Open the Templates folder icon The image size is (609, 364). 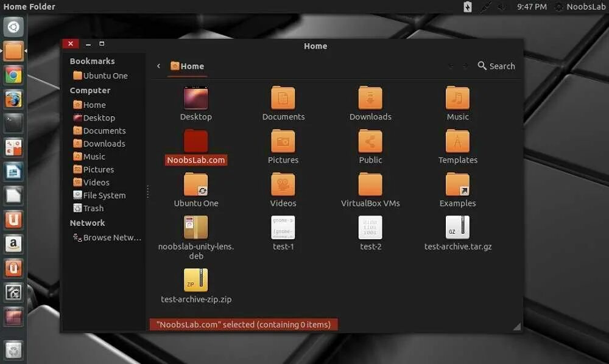click(x=457, y=141)
